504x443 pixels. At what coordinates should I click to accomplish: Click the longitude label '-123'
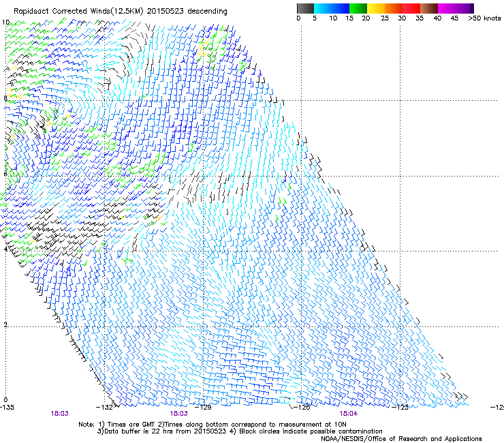400,408
